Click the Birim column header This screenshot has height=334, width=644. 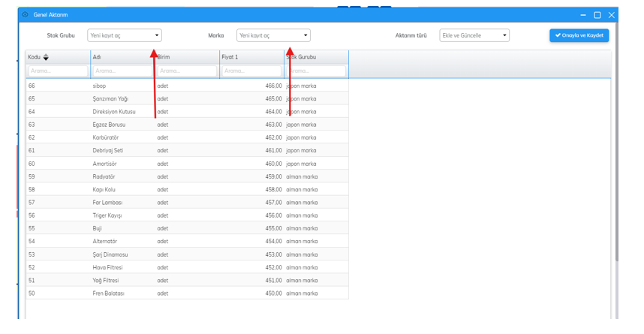point(186,57)
